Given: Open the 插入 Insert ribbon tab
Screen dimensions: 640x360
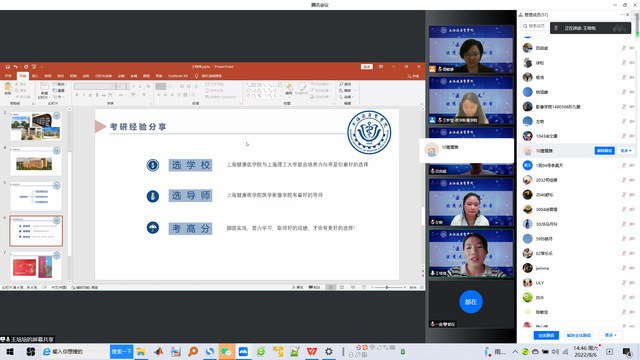Looking at the screenshot, I should click(x=36, y=76).
